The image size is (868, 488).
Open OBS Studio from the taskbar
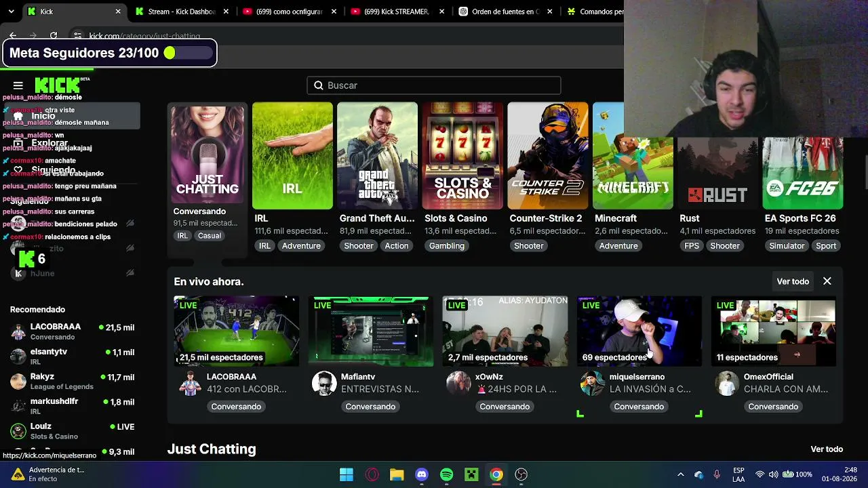point(521,474)
